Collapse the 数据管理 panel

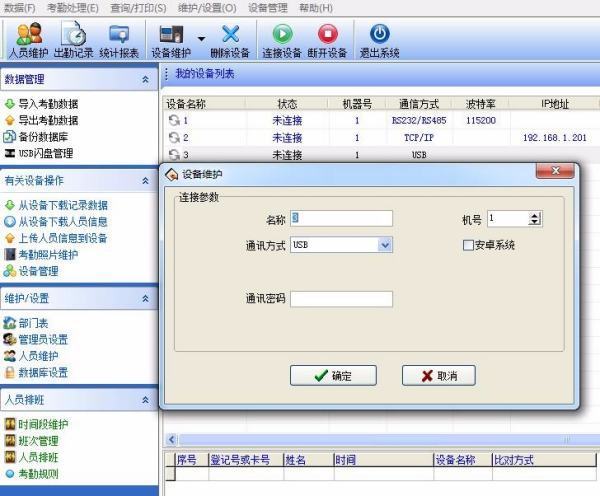pyautogui.click(x=145, y=79)
